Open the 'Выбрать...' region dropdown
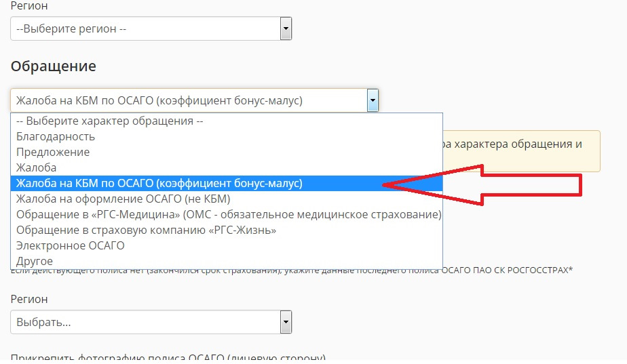Screen dimensions: 627x364 click(x=151, y=322)
